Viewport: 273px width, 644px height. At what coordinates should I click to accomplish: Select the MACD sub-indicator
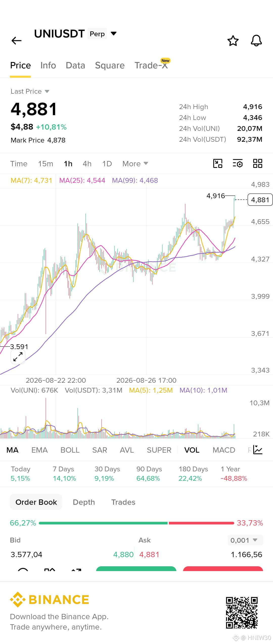coord(224,450)
